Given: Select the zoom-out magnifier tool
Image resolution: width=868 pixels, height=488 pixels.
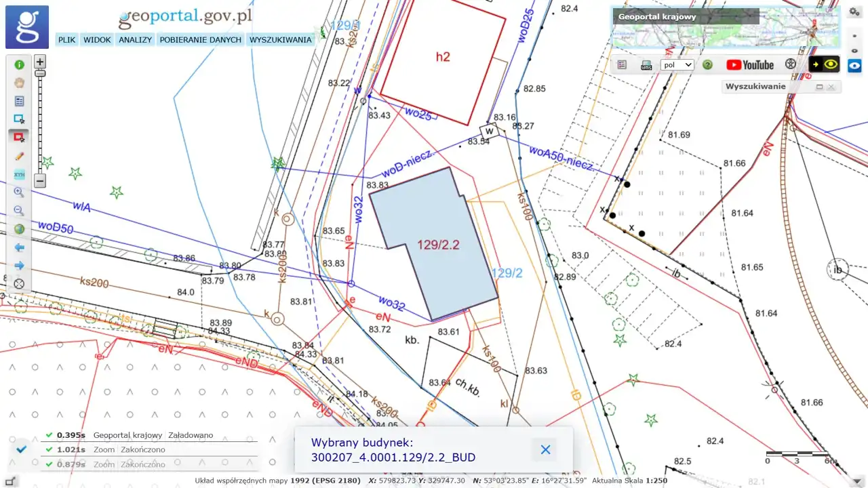Looking at the screenshot, I should [x=19, y=211].
